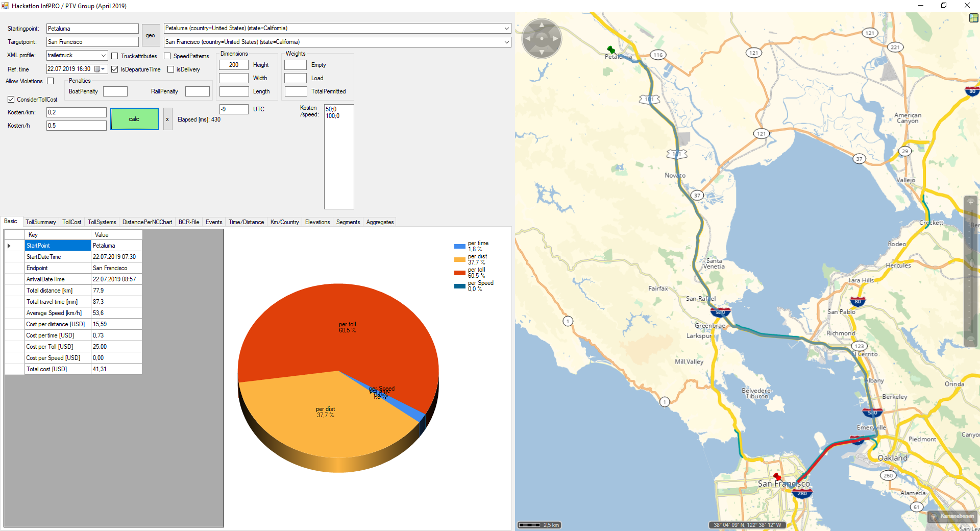Click the map pan navigation wheel
The image size is (980, 531).
coord(542,38)
